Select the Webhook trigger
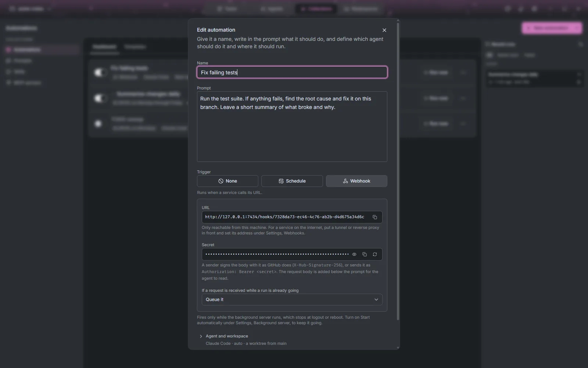 (356, 181)
